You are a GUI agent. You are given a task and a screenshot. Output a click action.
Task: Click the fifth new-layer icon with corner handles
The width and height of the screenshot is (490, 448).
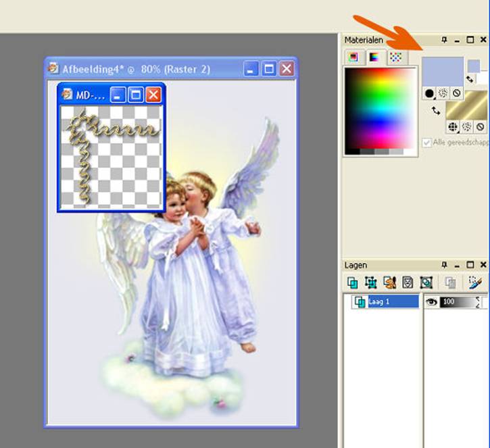click(x=426, y=282)
